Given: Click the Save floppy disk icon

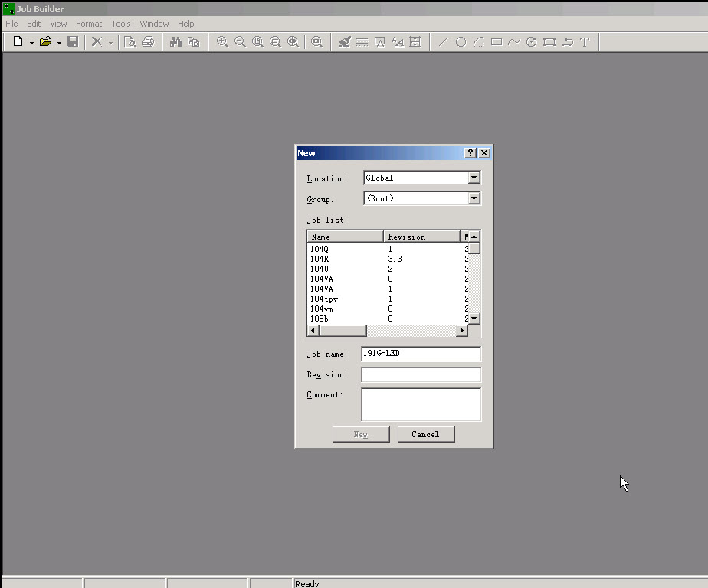Looking at the screenshot, I should 73,41.
